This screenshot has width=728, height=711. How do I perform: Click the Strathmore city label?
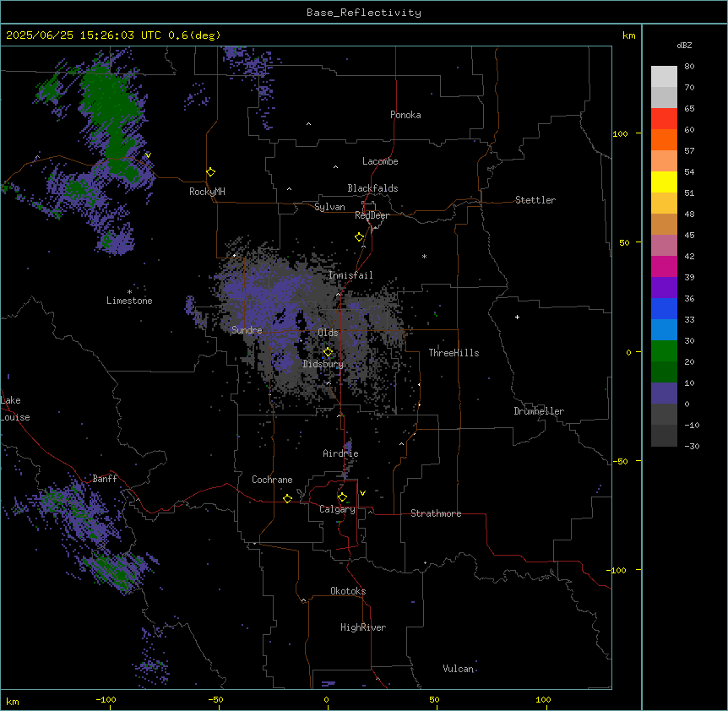[x=436, y=513]
